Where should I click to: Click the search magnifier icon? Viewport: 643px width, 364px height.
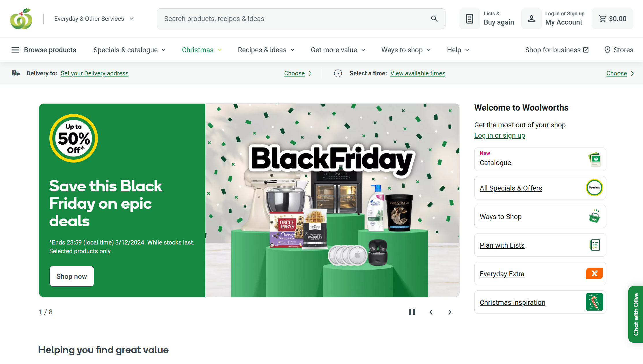point(434,19)
